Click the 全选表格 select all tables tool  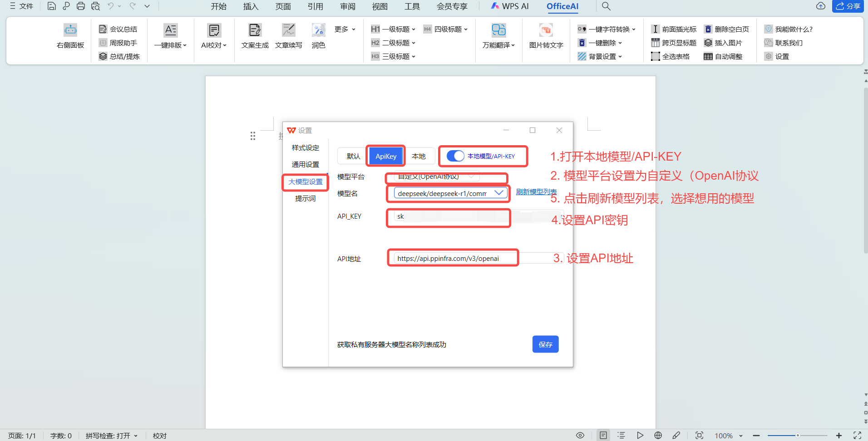coord(671,56)
